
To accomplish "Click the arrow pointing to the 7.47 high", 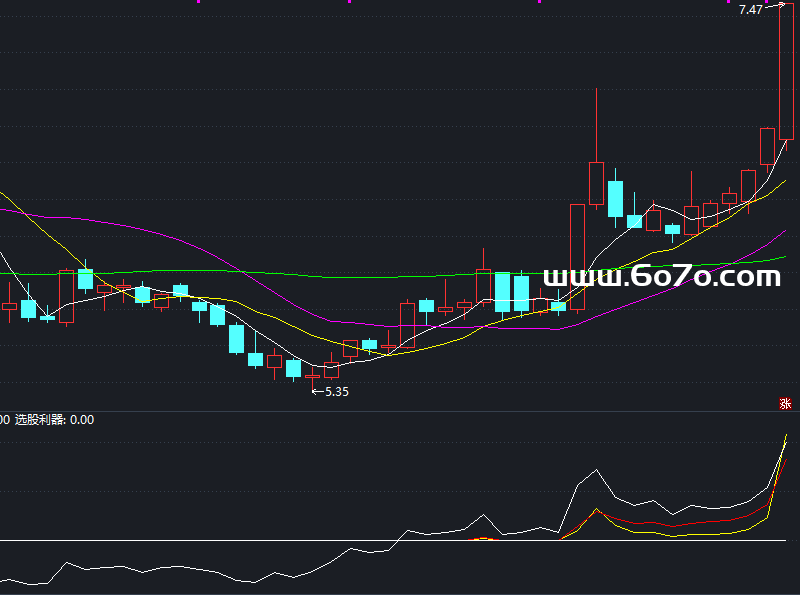I will (775, 7).
